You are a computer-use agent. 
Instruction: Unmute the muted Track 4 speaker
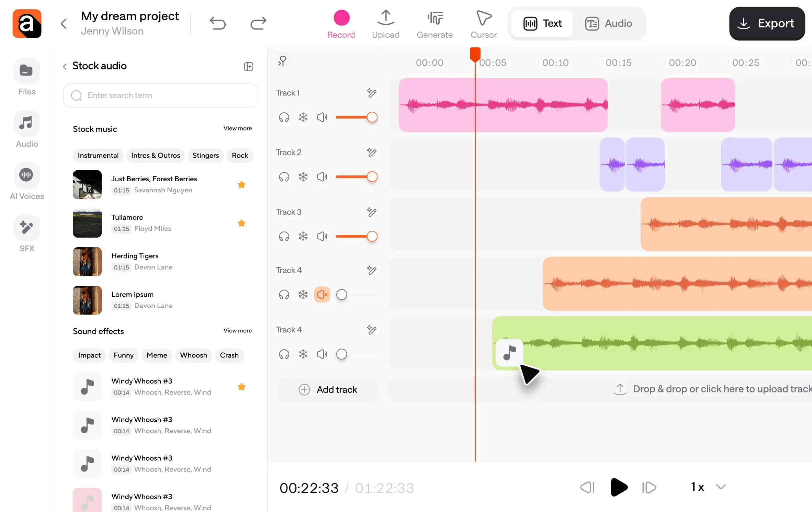tap(322, 295)
